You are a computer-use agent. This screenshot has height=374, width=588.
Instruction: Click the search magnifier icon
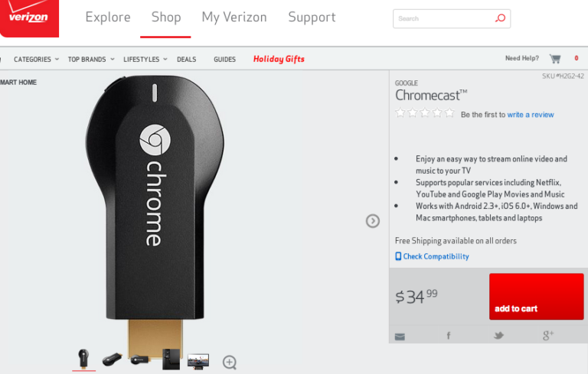(x=500, y=18)
